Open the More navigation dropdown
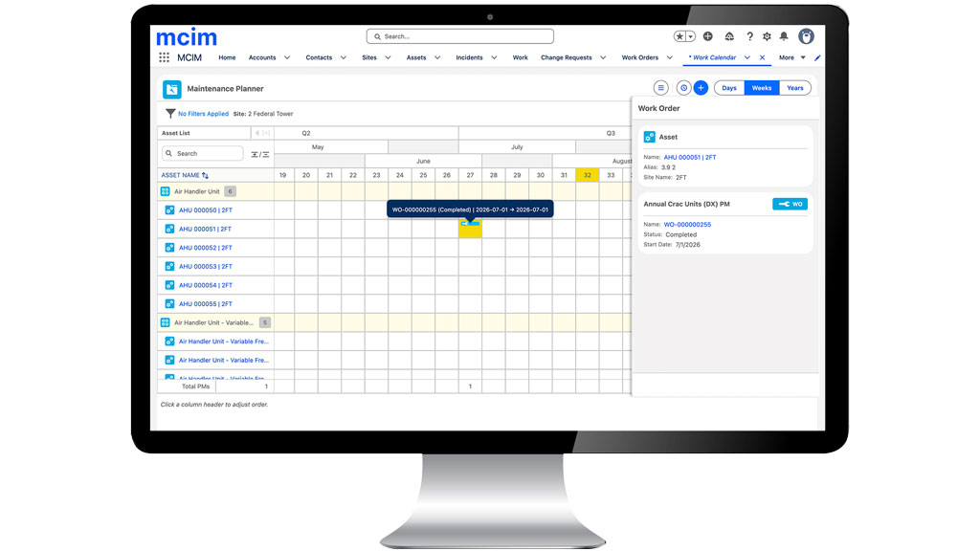 [x=791, y=57]
